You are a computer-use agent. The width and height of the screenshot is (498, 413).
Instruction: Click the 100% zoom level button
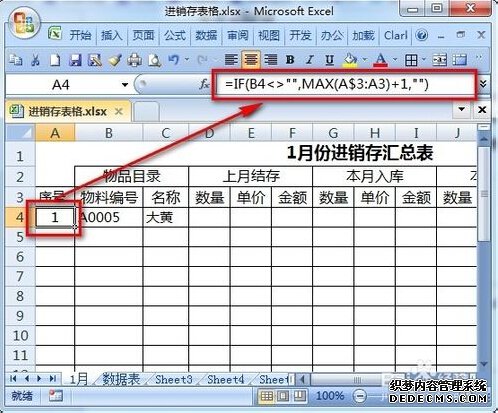pyautogui.click(x=330, y=396)
